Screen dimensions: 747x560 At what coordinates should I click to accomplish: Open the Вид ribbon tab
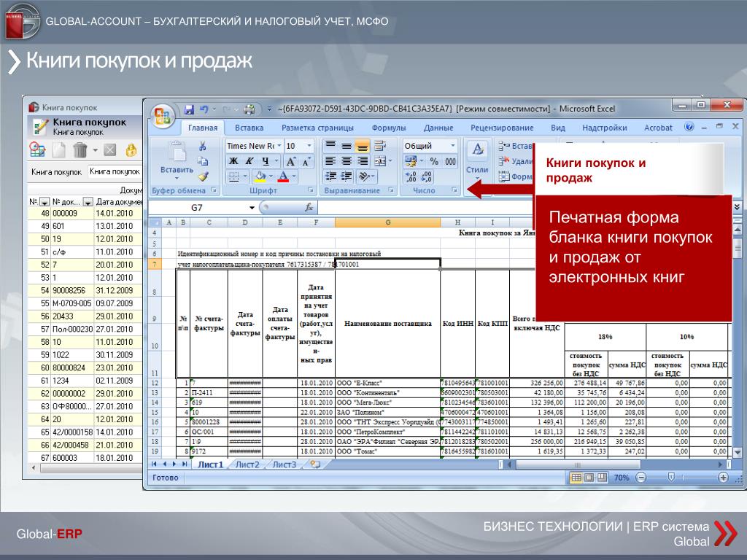(x=558, y=128)
